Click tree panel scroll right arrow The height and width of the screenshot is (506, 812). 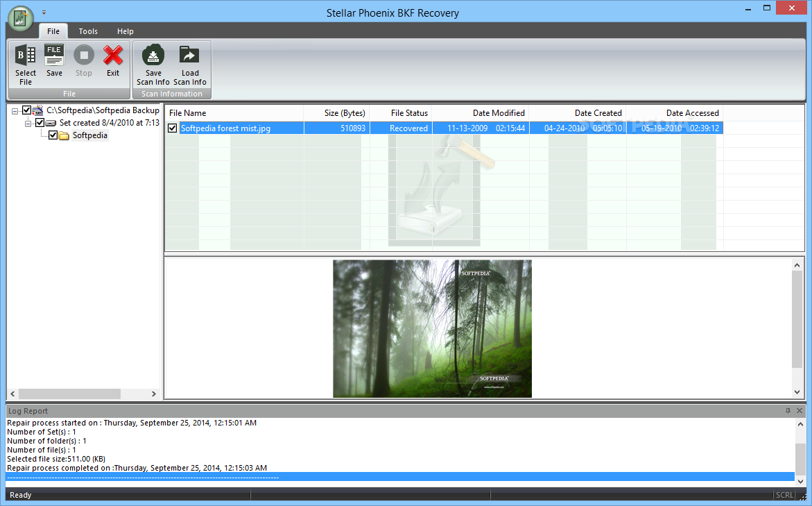pyautogui.click(x=154, y=394)
